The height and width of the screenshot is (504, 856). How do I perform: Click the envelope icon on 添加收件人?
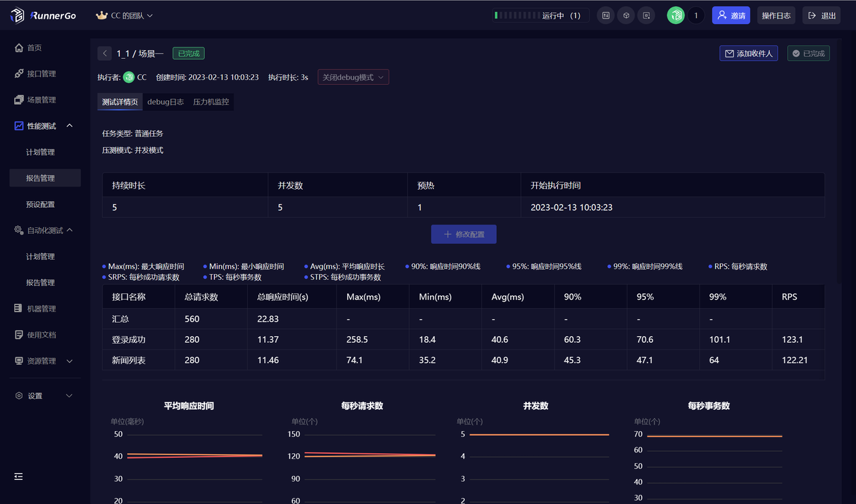[730, 53]
